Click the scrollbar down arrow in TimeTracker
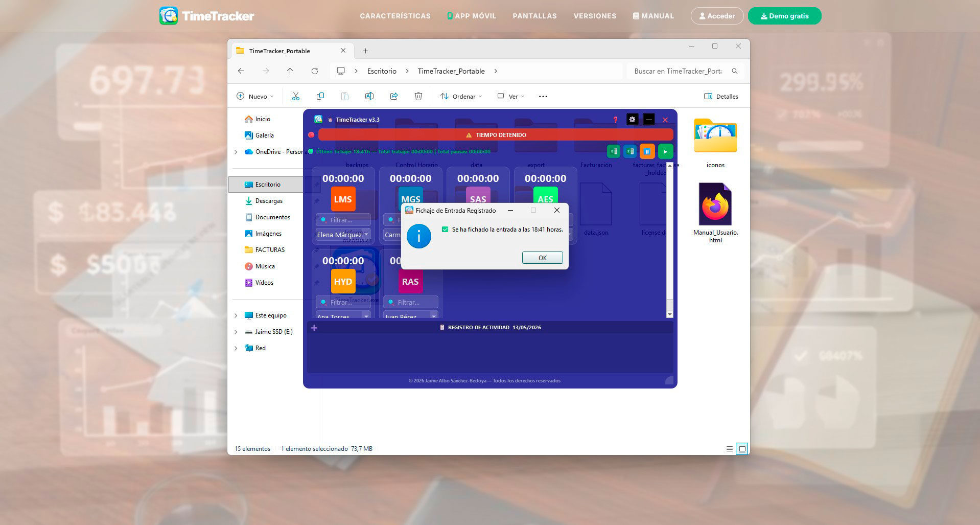Viewport: 980px width, 525px height. pos(670,314)
